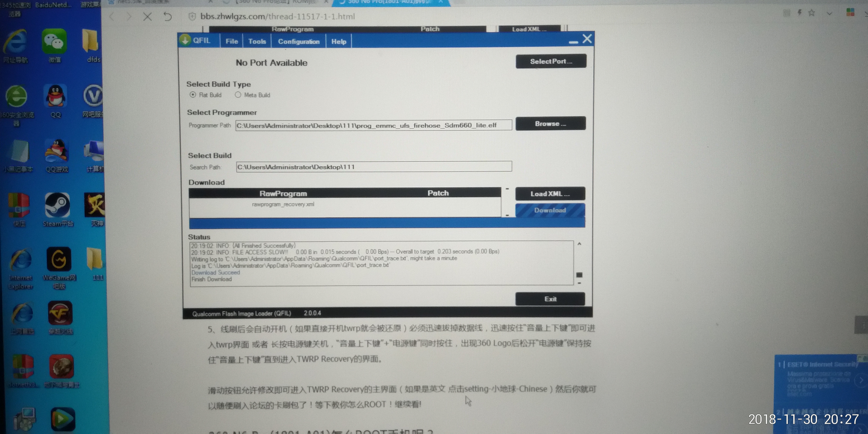The image size is (868, 434).
Task: Click the status log scrollbar thumb
Action: [x=579, y=275]
